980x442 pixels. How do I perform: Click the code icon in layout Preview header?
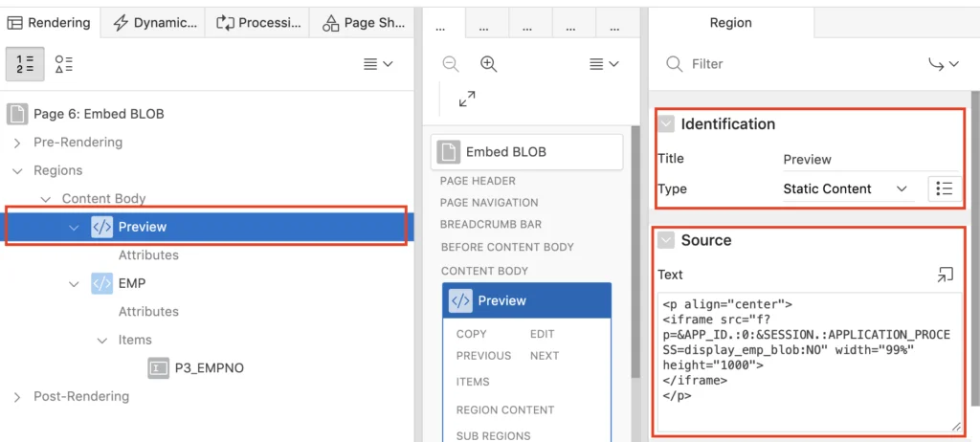[460, 300]
